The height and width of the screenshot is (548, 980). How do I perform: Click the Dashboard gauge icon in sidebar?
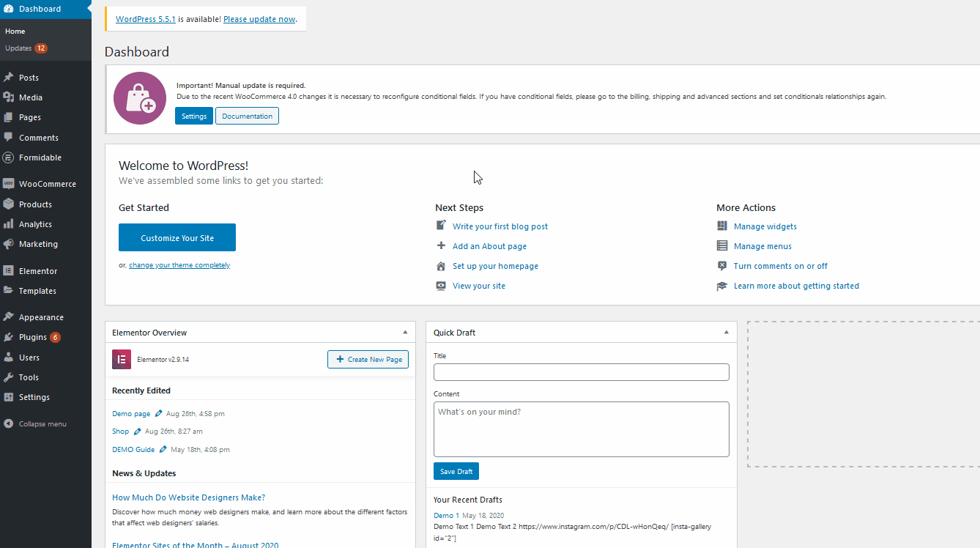tap(8, 9)
